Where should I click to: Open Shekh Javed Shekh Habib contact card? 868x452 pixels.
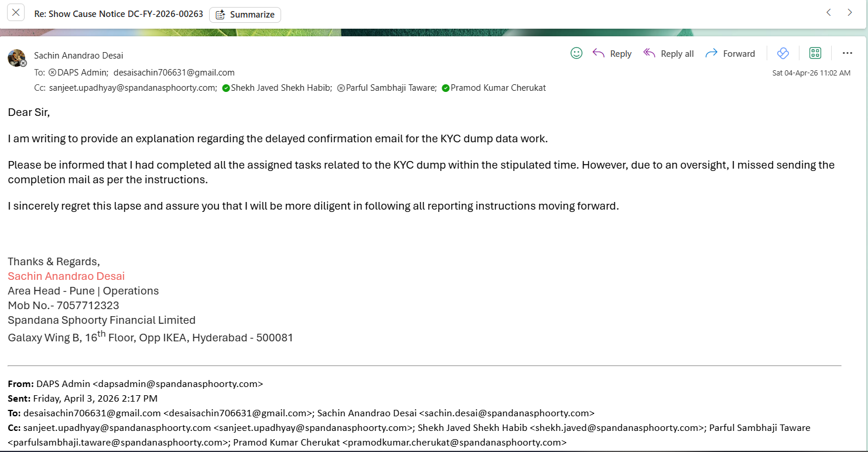tap(281, 88)
